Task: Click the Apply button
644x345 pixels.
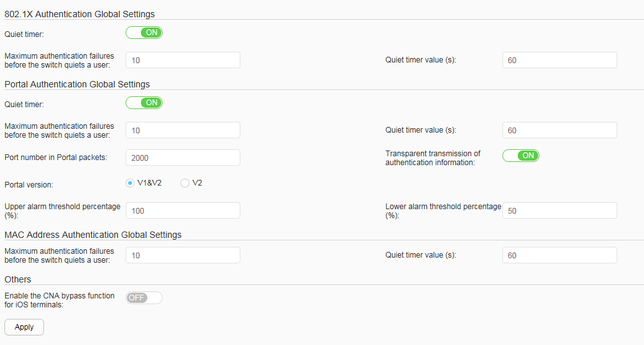Action: (x=24, y=327)
